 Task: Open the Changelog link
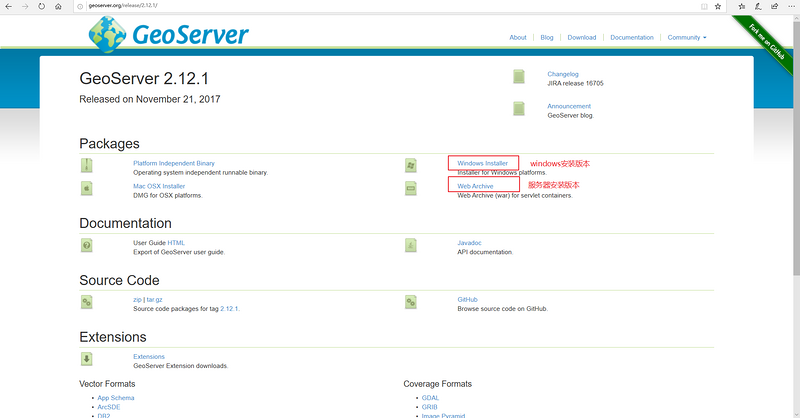[563, 74]
